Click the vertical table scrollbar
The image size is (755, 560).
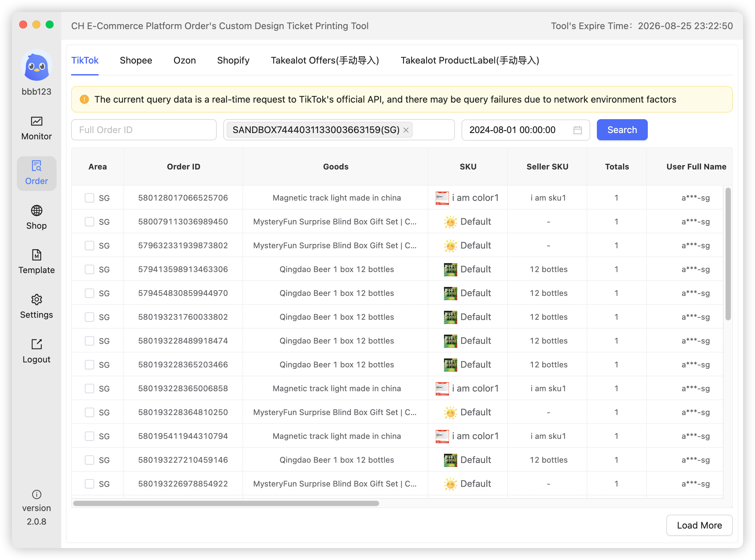point(728,254)
